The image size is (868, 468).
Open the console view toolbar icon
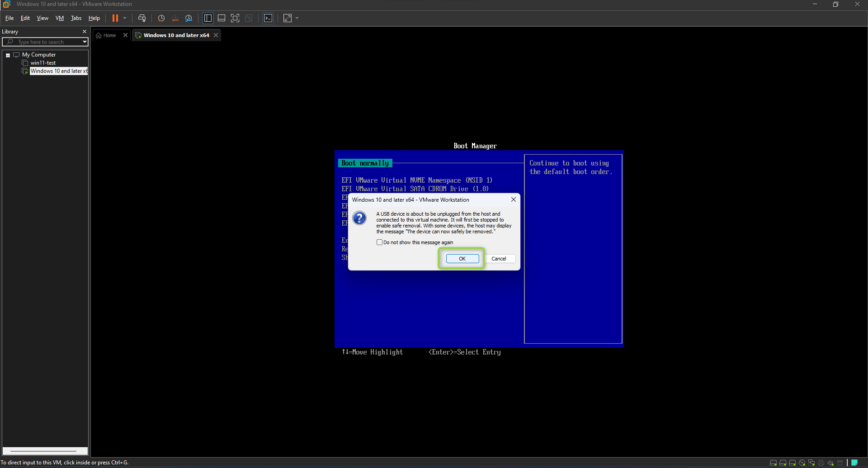click(x=268, y=18)
